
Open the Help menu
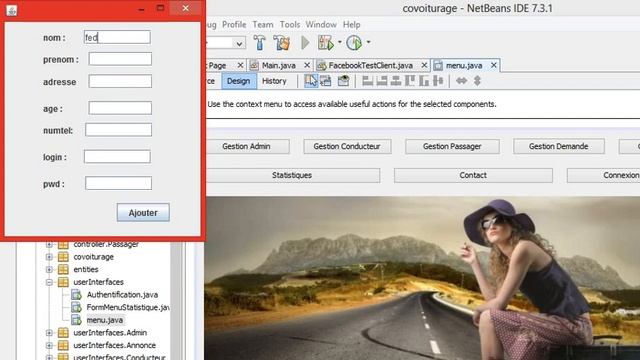(x=351, y=25)
